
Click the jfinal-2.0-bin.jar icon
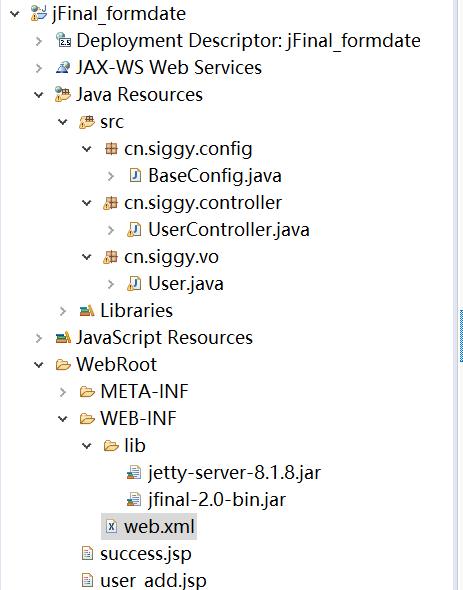134,500
